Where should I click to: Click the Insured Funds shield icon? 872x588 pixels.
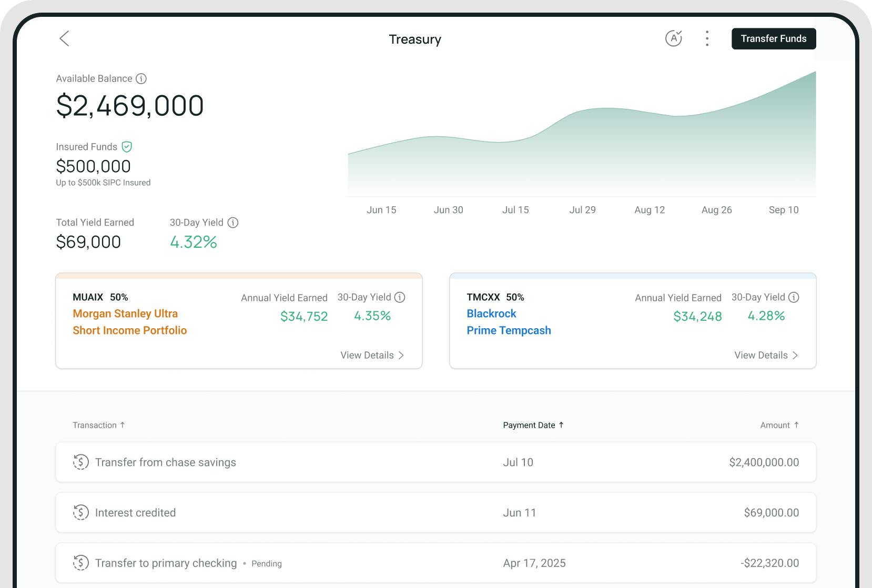127,147
